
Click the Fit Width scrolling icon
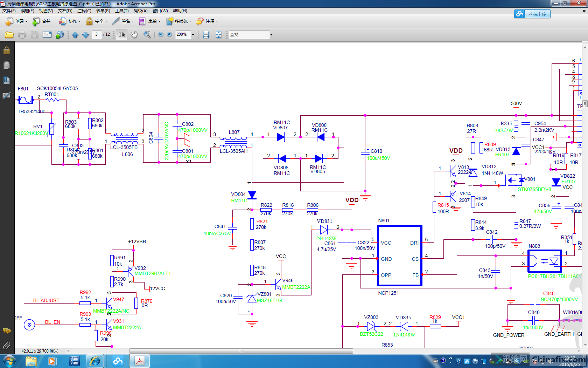(x=206, y=35)
